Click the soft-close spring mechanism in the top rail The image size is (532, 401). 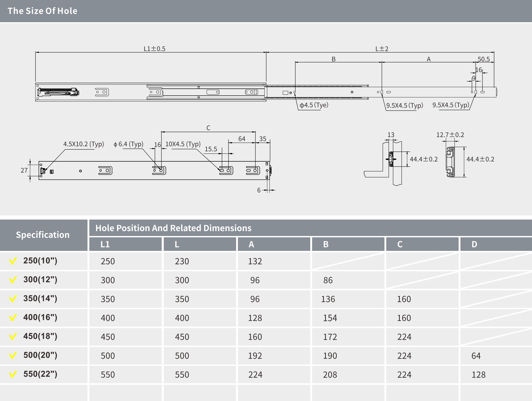[58, 92]
